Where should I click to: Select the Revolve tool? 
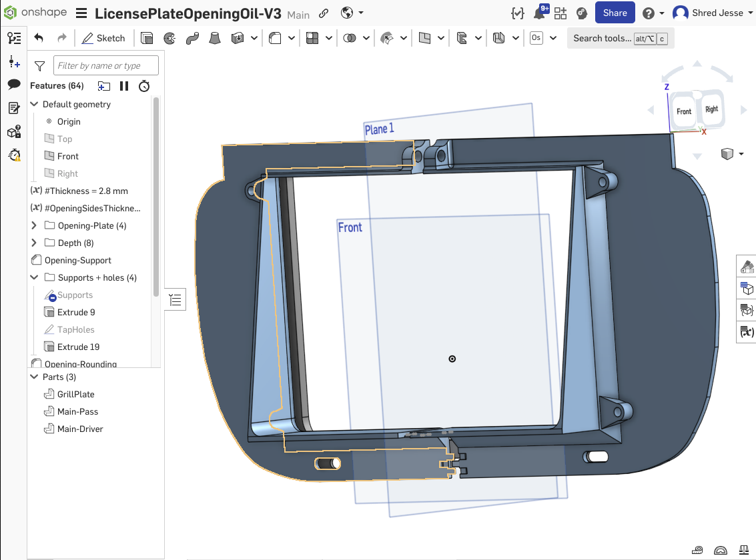(169, 39)
